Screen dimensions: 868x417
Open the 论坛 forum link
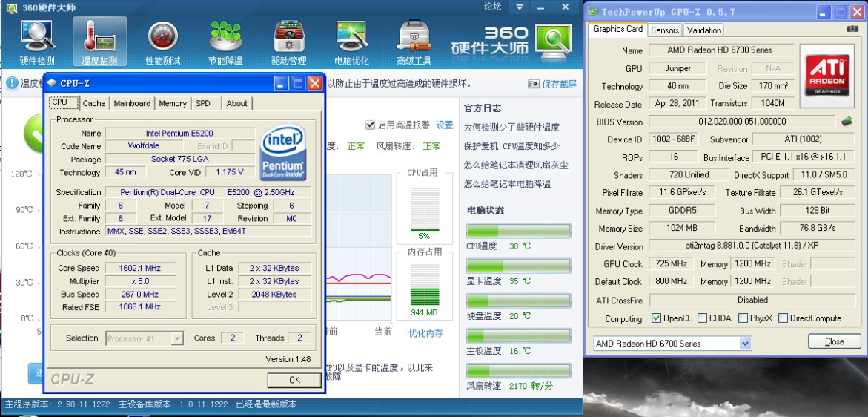coord(493,7)
